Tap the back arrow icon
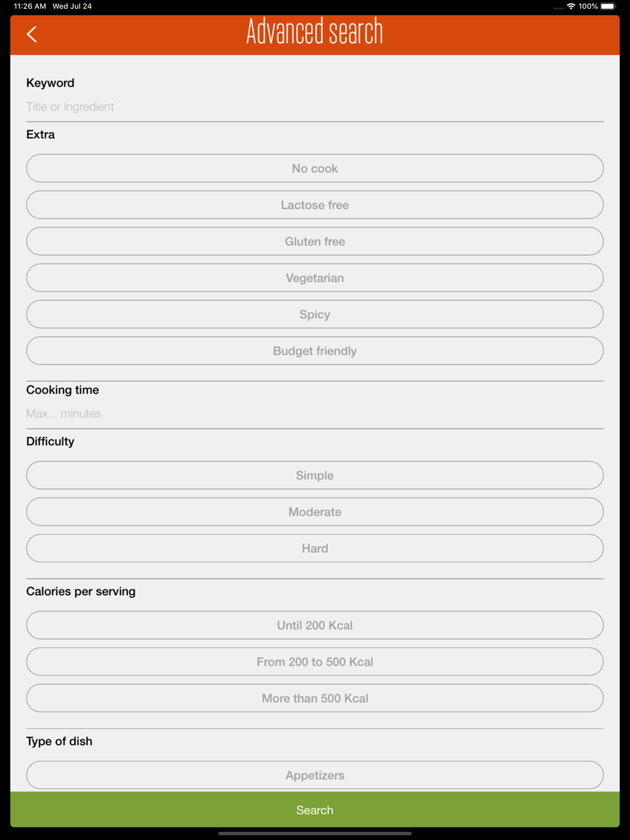The height and width of the screenshot is (840, 630). pyautogui.click(x=32, y=34)
